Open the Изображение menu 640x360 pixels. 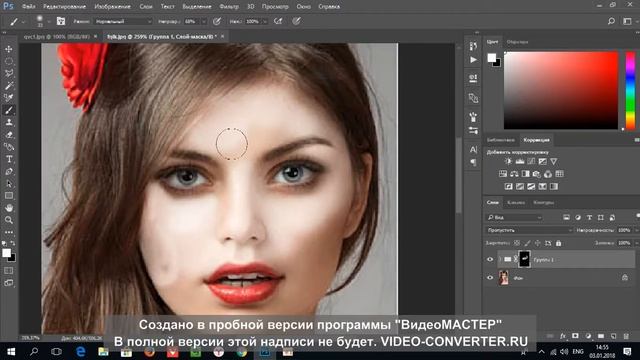(112, 7)
